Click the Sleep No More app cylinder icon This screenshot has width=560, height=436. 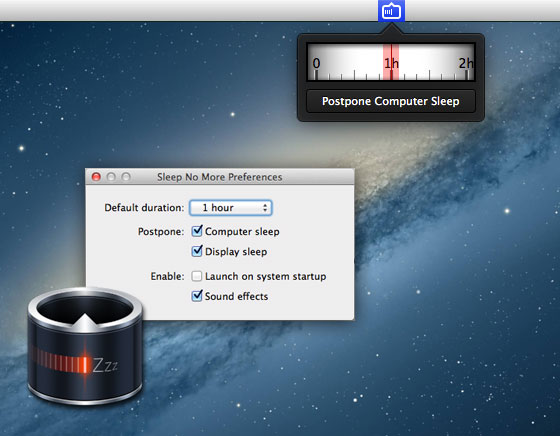[85, 346]
